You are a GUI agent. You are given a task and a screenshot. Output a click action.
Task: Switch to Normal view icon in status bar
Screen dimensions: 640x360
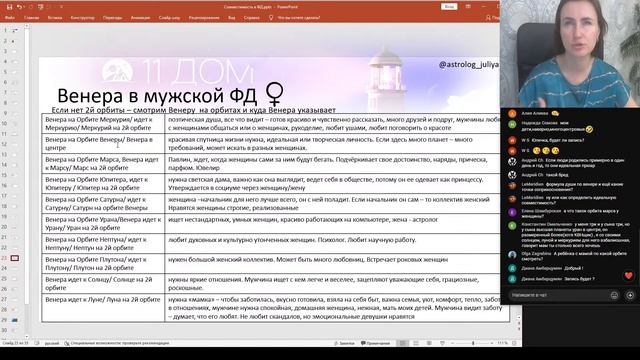point(403,343)
